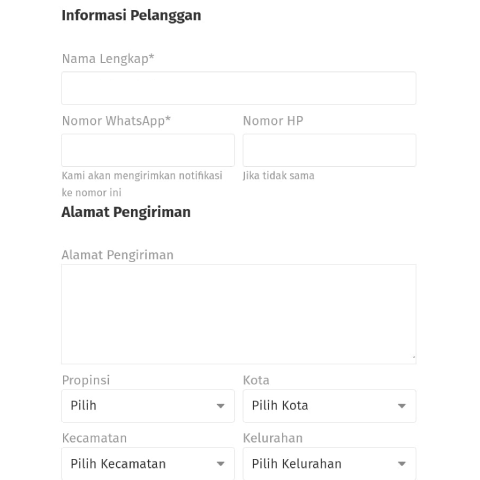
Task: Click the Nomor HP field label
Action: [273, 121]
